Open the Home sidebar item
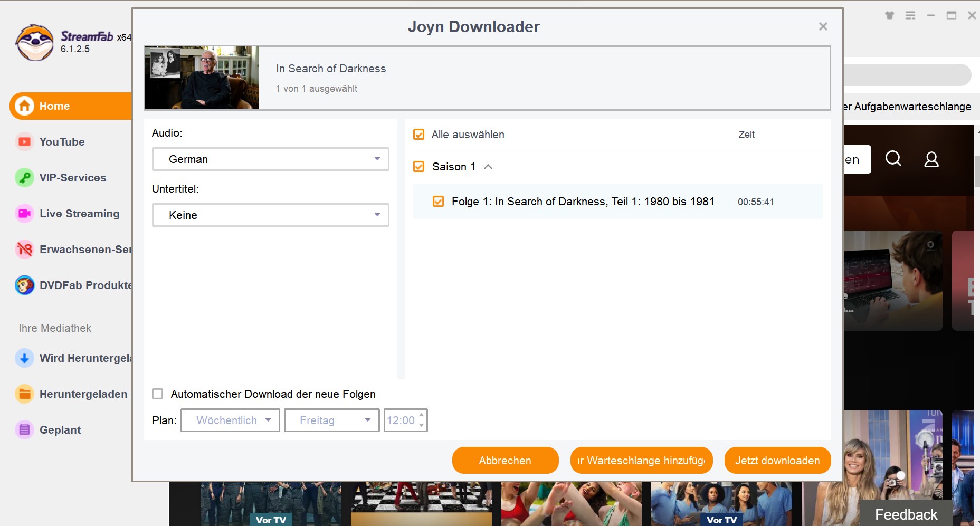Screen dimensions: 980x526 (x=71, y=106)
